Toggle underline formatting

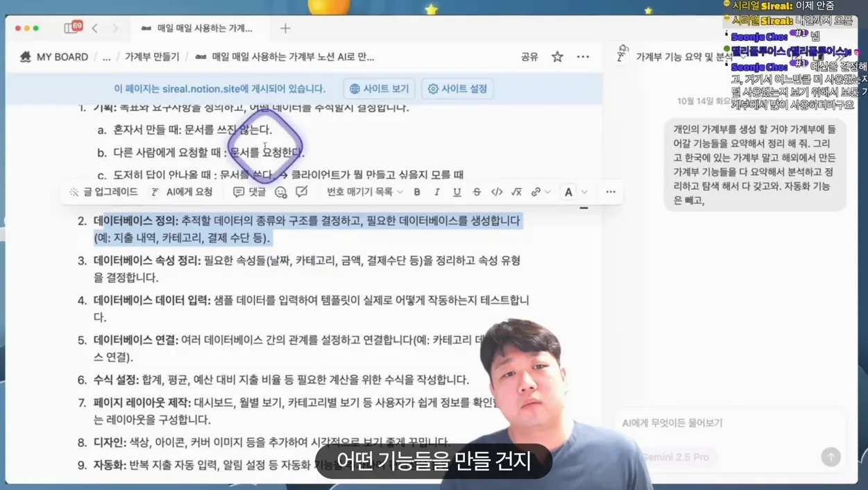[457, 192]
